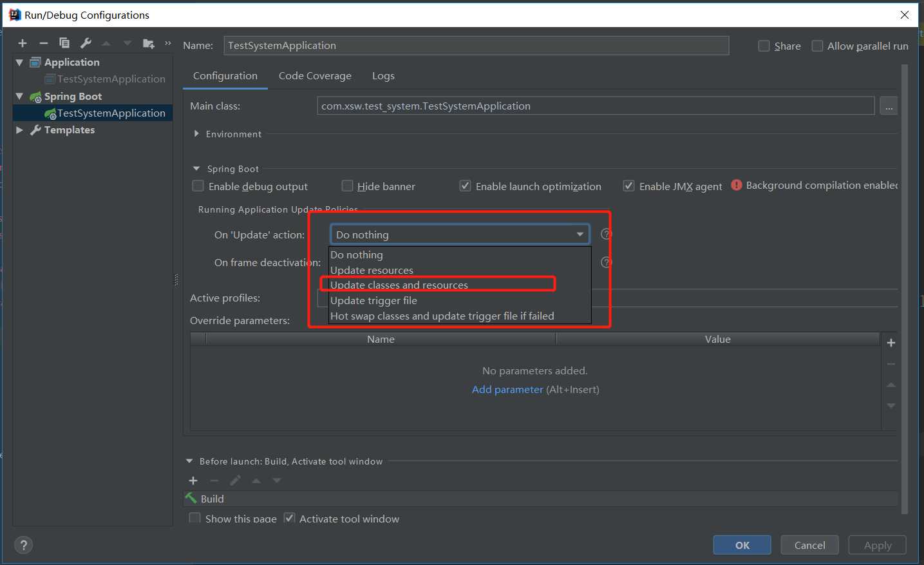Toggle Show this page checkbox
Viewport: 924px width, 565px height.
(194, 518)
